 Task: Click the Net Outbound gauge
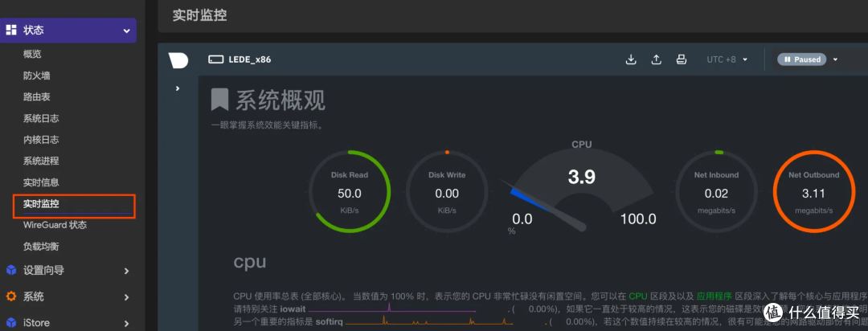(x=813, y=191)
